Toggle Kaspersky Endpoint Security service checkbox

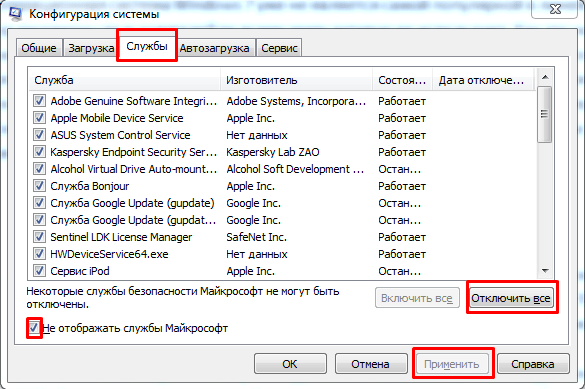[39, 152]
